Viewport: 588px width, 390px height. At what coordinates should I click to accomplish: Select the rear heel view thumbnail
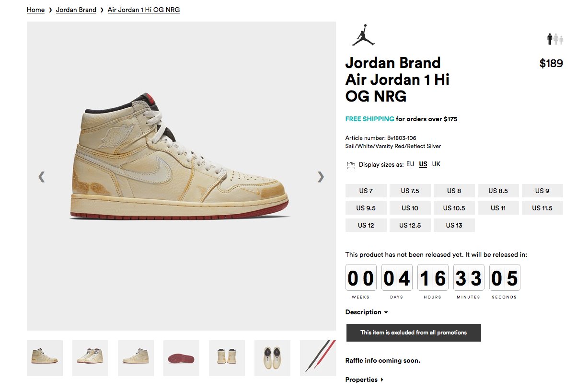[x=227, y=358]
